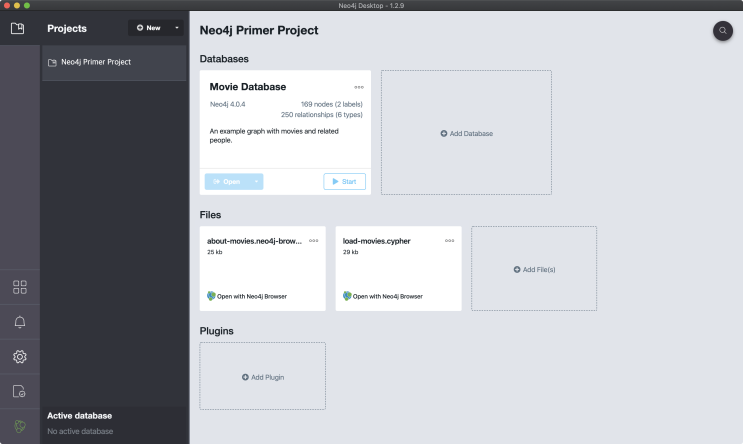
Task: Click the search icon at top right
Action: (722, 31)
